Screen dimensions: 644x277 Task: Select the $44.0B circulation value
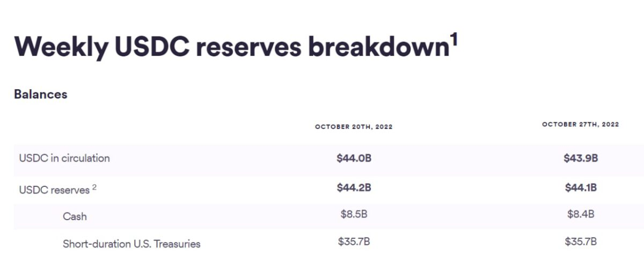point(354,158)
